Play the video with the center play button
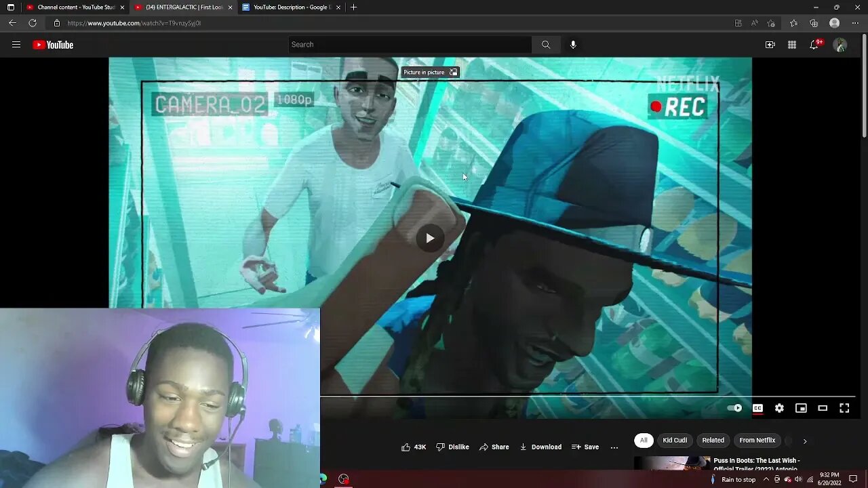This screenshot has height=488, width=868. 430,238
